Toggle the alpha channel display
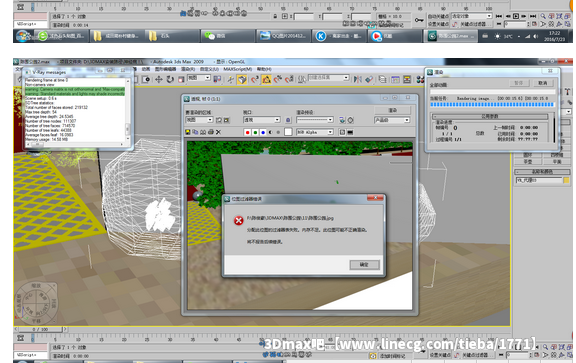576x363 pixels. [x=271, y=132]
